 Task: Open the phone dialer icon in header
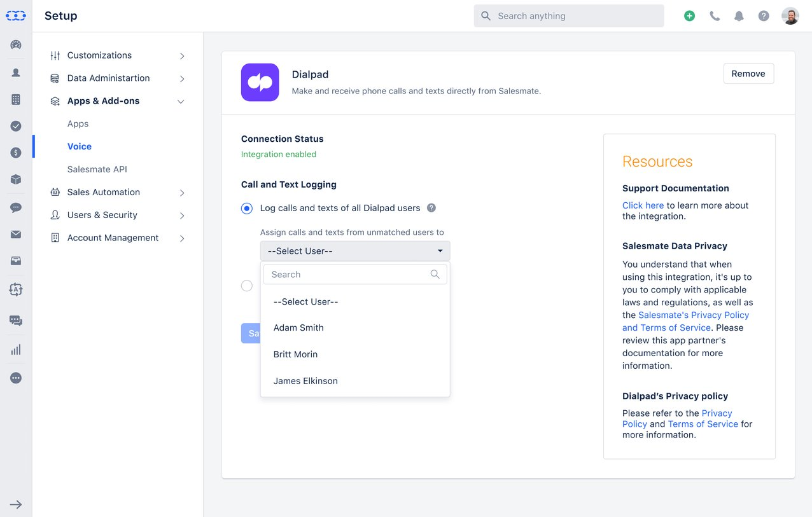click(715, 16)
